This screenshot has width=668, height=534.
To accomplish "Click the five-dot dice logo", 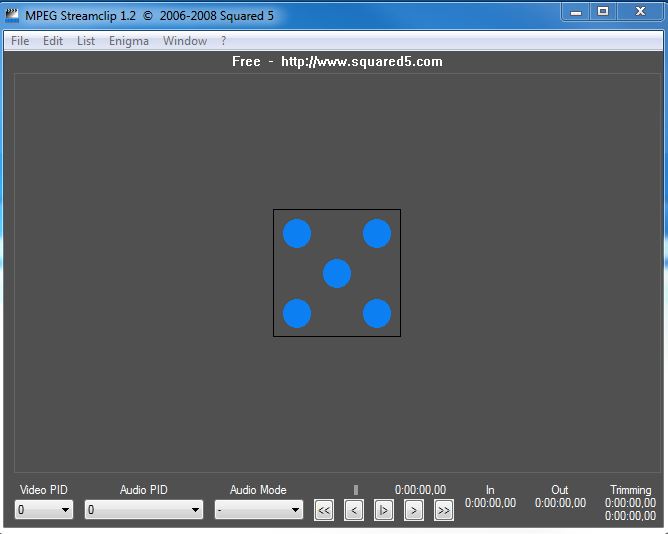I will point(337,273).
